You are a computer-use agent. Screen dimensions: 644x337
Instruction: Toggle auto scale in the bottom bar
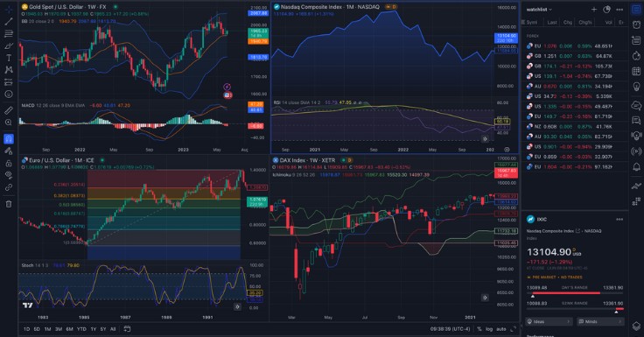point(501,329)
